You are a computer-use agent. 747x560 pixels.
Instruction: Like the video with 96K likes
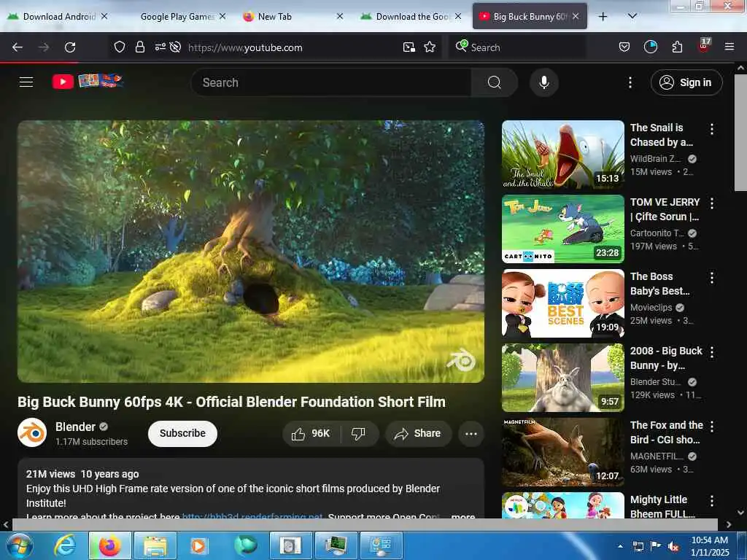click(311, 433)
